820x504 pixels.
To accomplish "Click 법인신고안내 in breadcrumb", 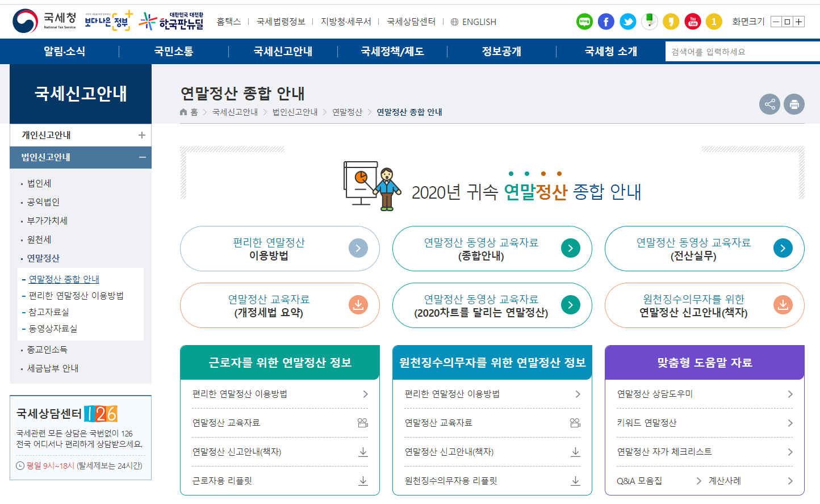I will (295, 112).
